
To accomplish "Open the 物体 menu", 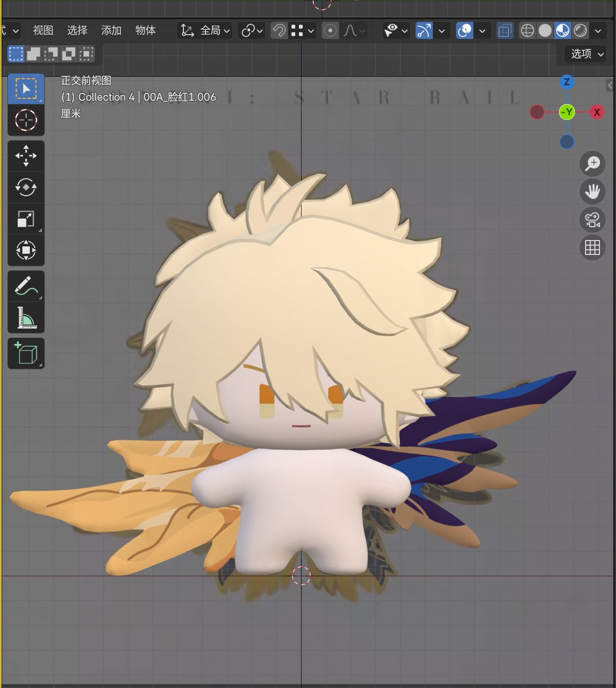I will [x=145, y=30].
